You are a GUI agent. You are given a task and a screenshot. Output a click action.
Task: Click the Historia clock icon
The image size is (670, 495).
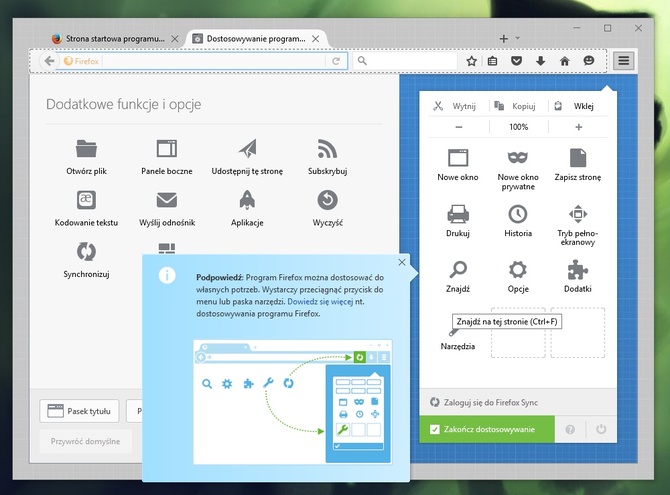coord(518,214)
